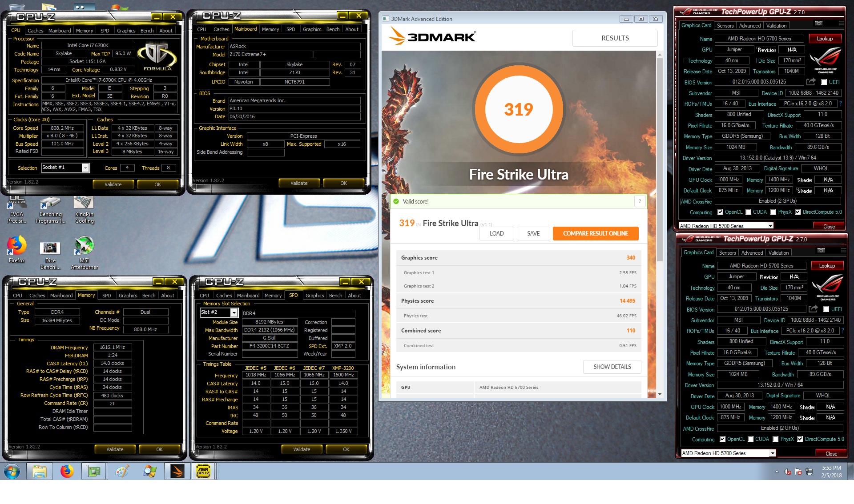Click OK in the SPD CPU-Z window
The width and height of the screenshot is (854, 504).
click(x=346, y=449)
